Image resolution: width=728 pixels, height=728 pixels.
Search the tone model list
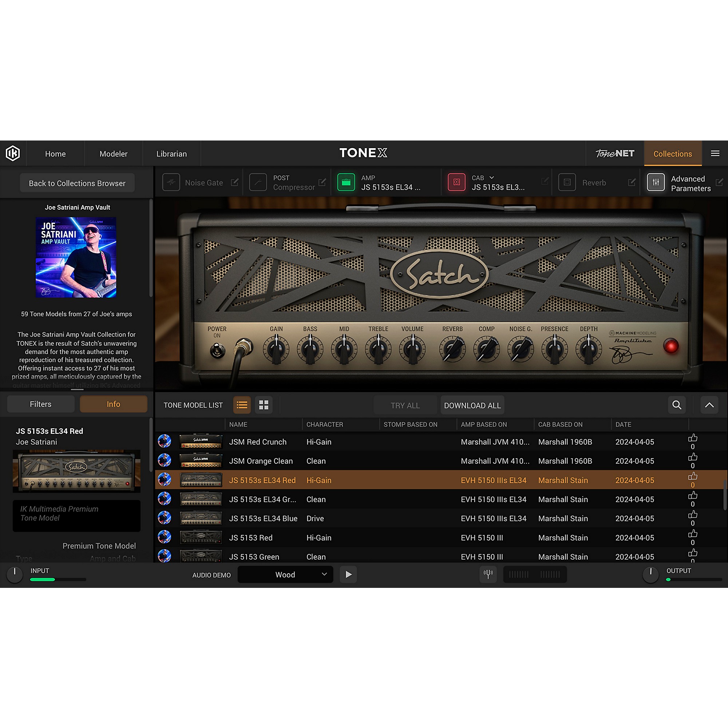point(677,405)
